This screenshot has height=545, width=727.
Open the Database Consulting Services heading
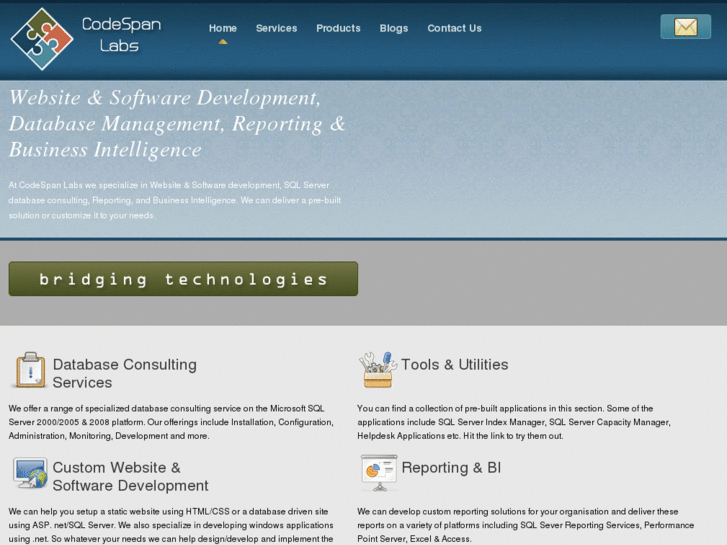[124, 373]
